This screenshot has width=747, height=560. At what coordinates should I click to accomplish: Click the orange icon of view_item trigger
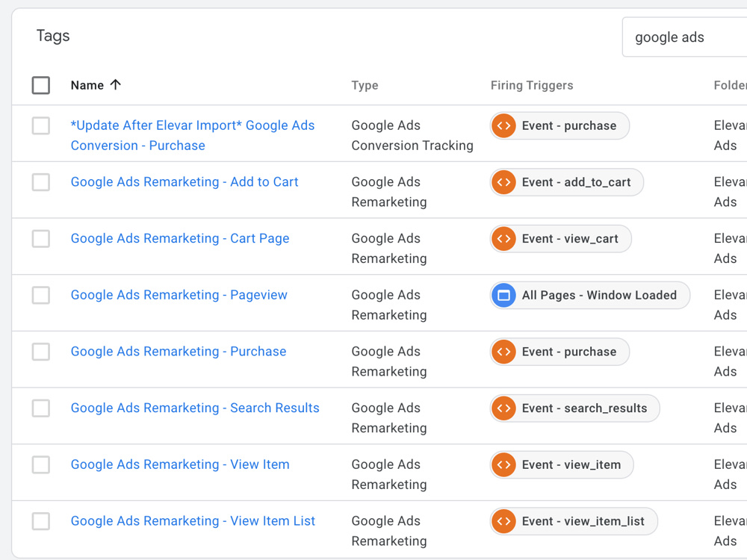coord(503,464)
